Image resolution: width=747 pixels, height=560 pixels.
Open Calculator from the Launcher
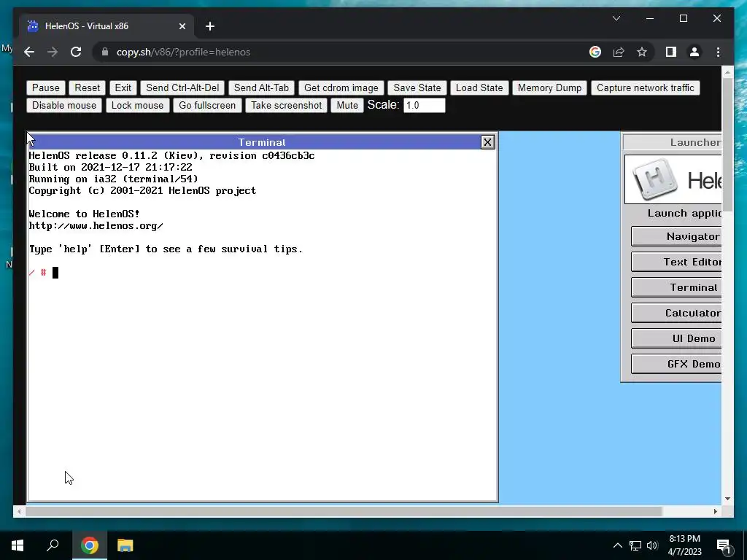point(676,313)
